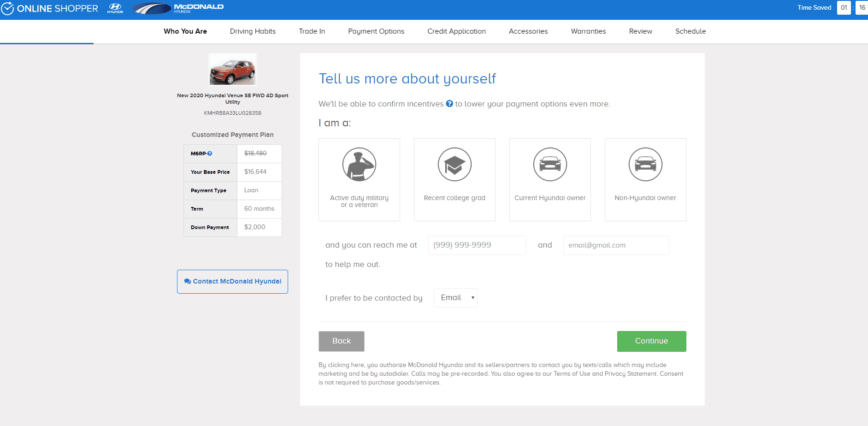Open the Trade In tab
Screen dimensions: 868x426
click(x=312, y=31)
